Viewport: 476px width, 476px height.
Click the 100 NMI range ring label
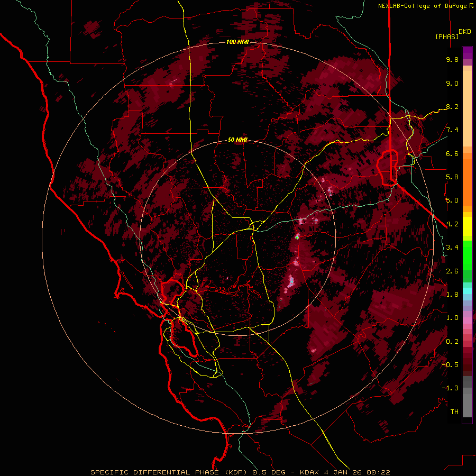[237, 42]
